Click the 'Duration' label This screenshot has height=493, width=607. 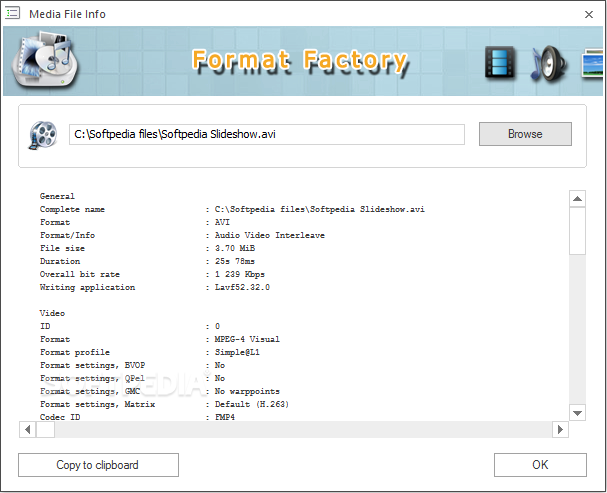click(60, 261)
